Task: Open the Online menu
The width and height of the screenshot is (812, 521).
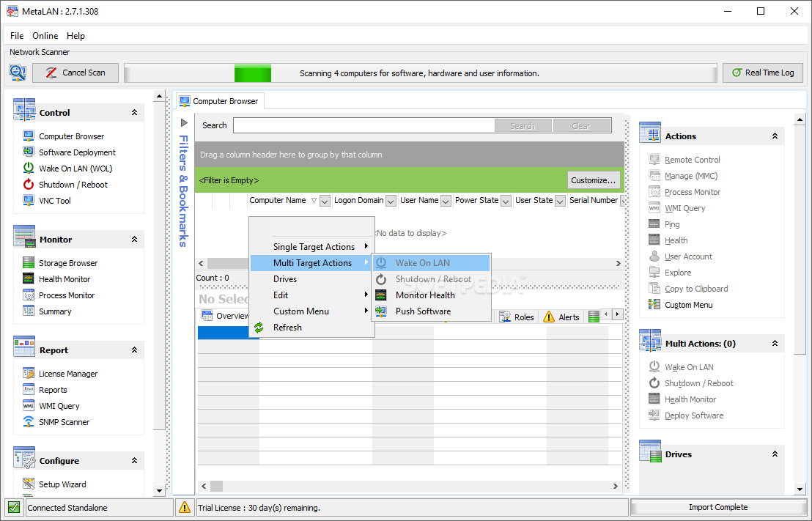Action: (x=45, y=36)
